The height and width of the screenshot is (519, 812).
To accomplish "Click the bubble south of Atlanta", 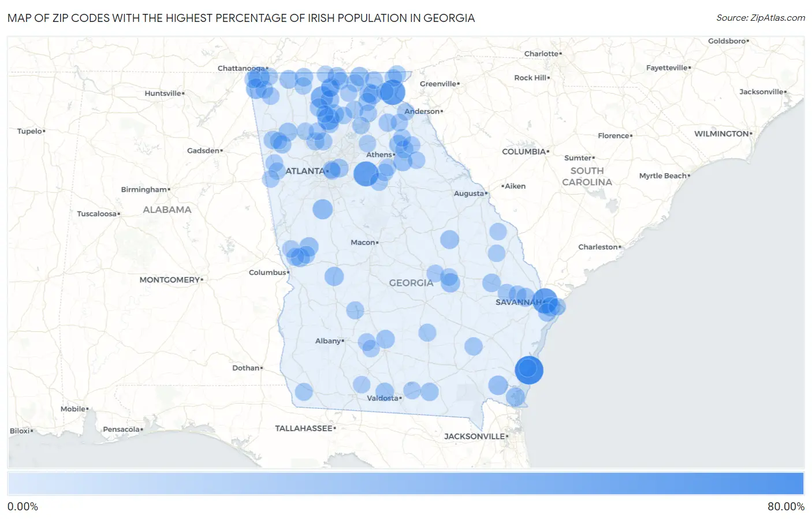I will coord(323,209).
